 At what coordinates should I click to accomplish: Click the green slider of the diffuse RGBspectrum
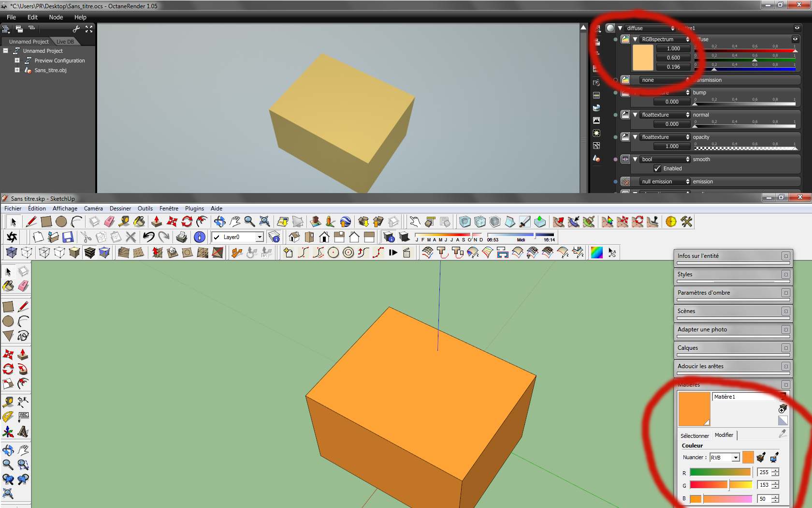745,60
